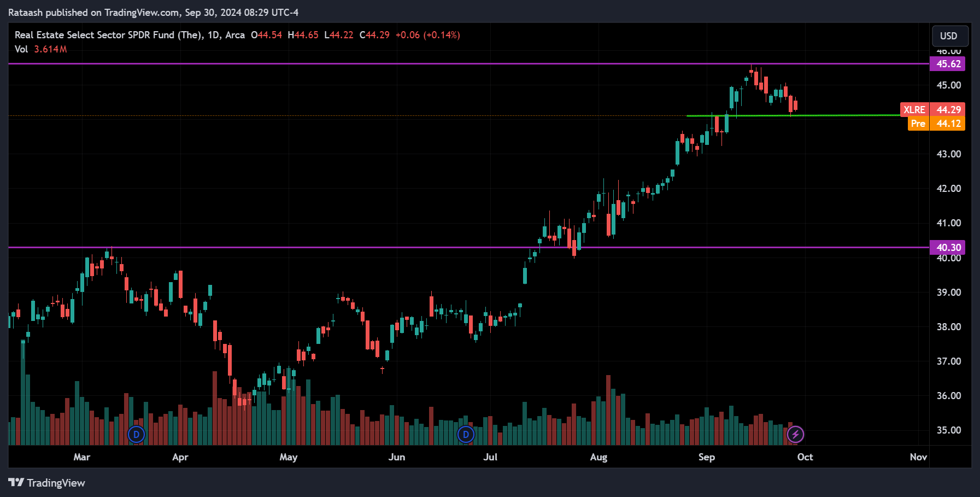Click the 'Mar' label on time axis
980x497 pixels.
tap(82, 457)
